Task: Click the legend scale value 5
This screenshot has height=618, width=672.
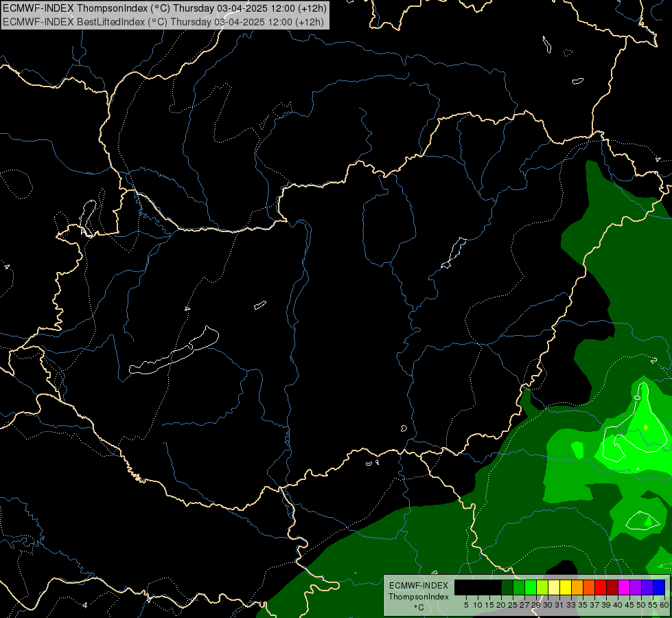Action: pos(466,605)
